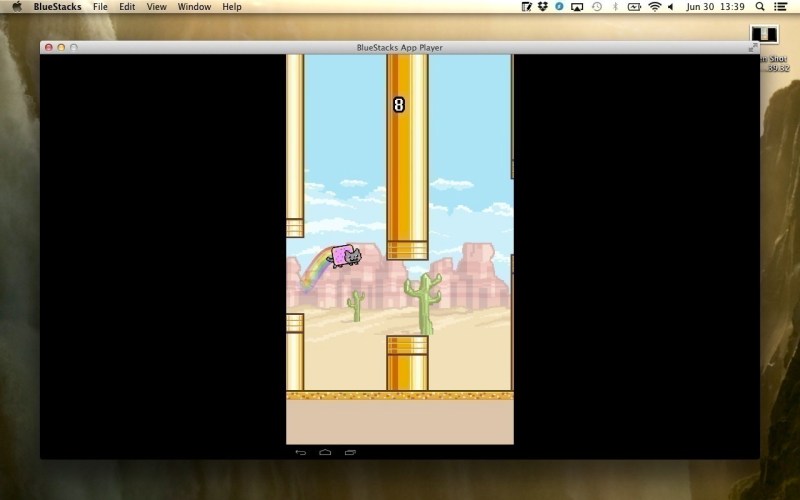Click the date and time Jun 30 13:39
The width and height of the screenshot is (800, 500).
click(715, 7)
